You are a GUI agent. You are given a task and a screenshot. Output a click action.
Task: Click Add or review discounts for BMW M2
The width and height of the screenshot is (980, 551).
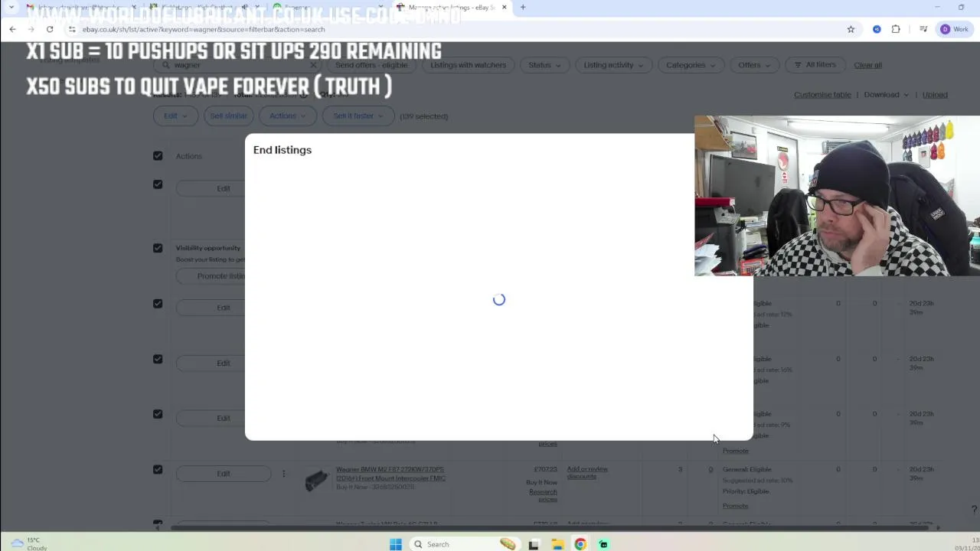[x=587, y=473]
